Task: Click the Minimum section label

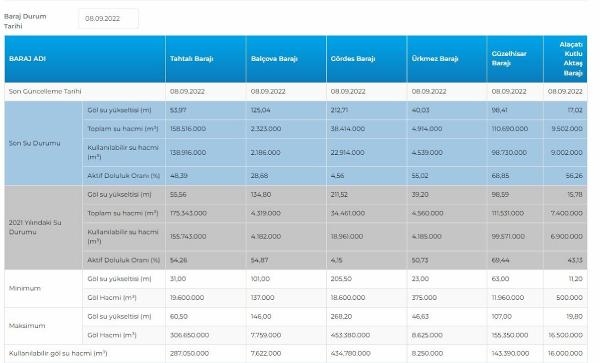Action: click(24, 288)
